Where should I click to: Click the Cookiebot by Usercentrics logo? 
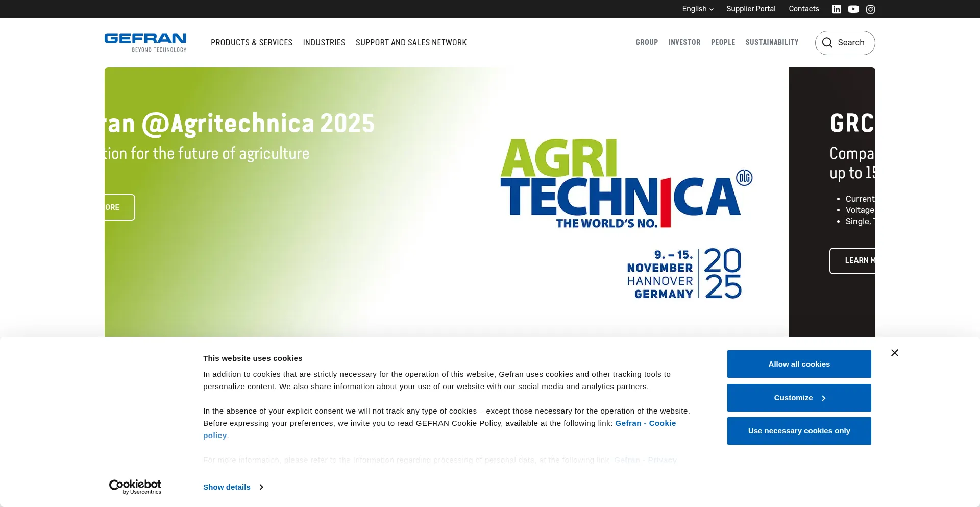click(135, 487)
